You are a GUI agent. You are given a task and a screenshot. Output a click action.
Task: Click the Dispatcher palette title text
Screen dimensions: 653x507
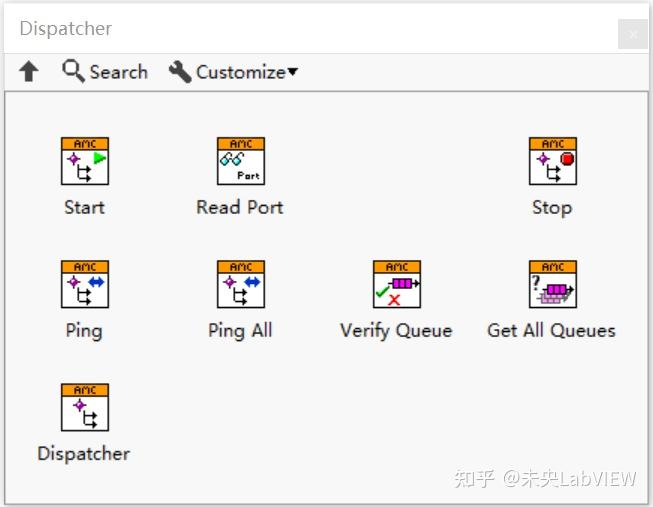[66, 29]
